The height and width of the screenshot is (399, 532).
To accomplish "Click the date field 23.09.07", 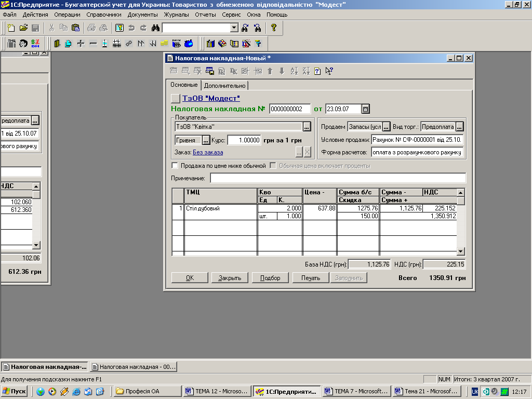I will [343, 109].
